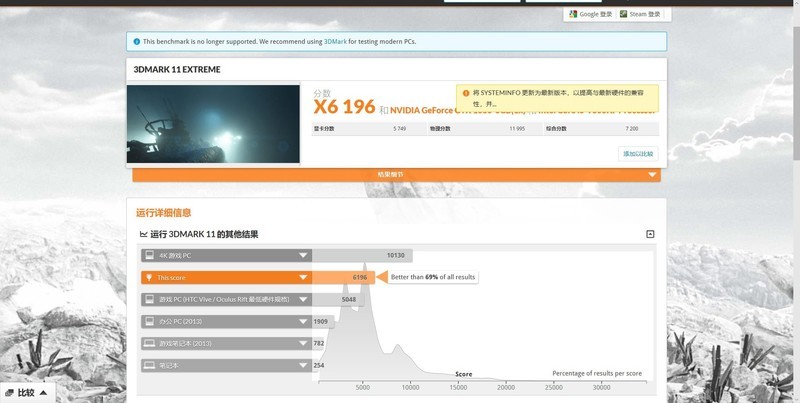This screenshot has width=800, height=403.
Task: Click the monitor icon on the 办公 PC (2013) row
Action: [149, 321]
